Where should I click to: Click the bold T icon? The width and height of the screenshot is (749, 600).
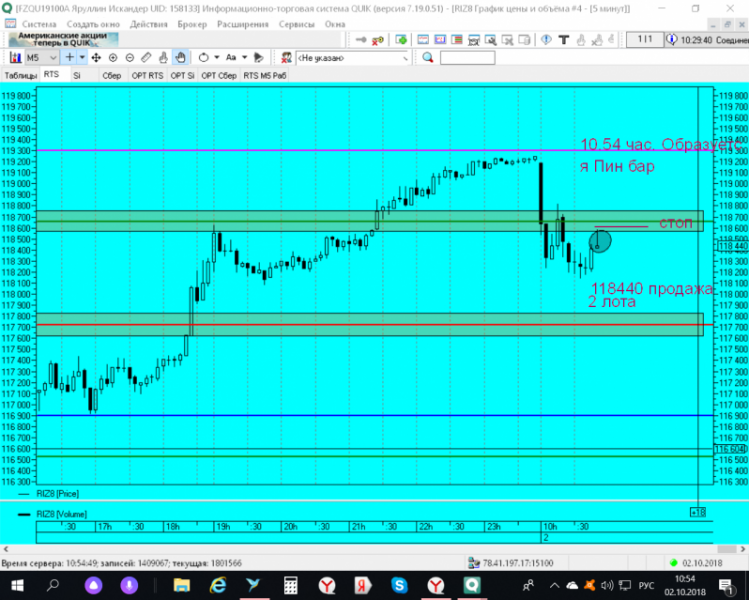coord(564,40)
